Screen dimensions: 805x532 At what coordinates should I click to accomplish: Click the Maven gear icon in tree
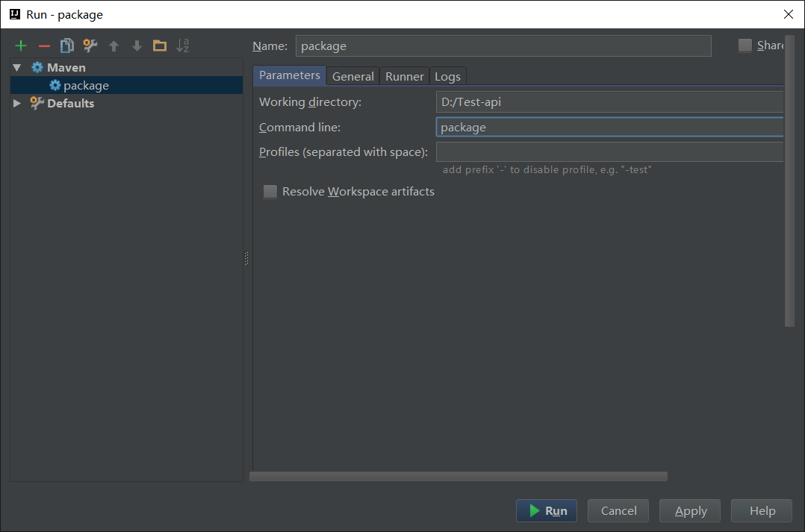click(x=37, y=67)
